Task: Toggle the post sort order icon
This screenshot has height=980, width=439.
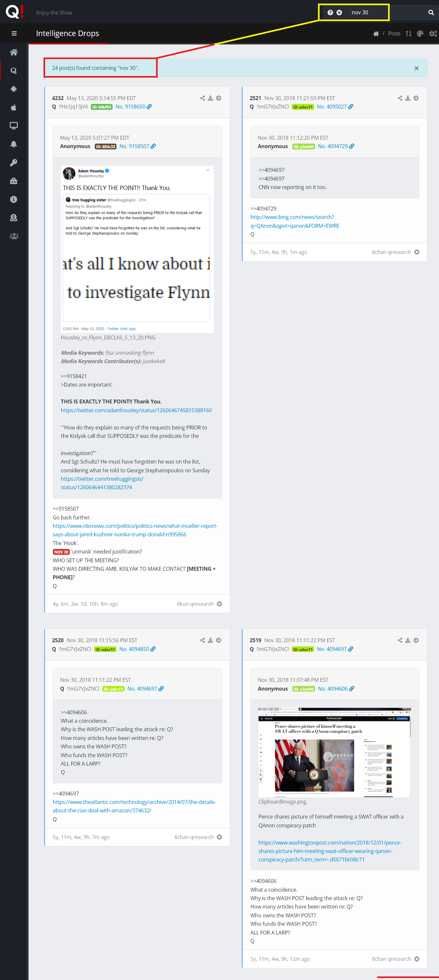Action: click(408, 33)
